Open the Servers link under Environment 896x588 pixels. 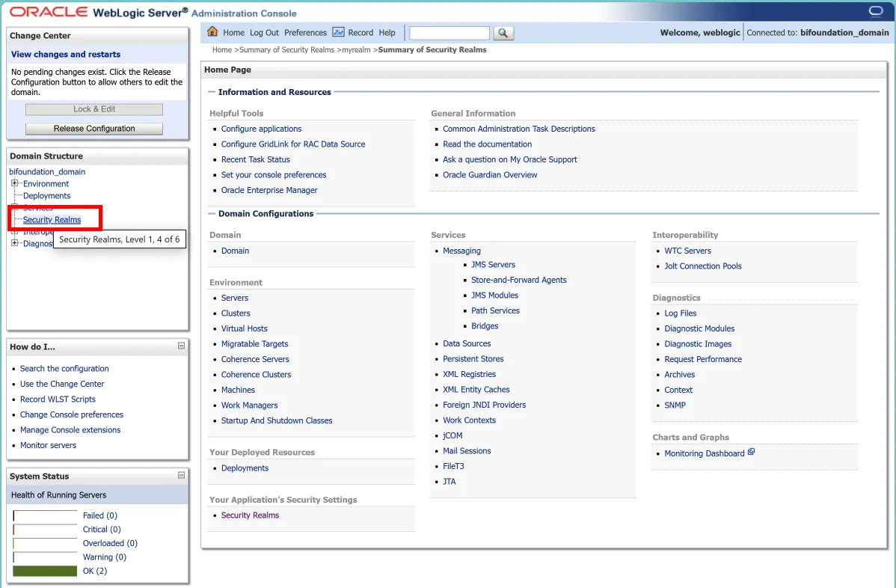(235, 298)
